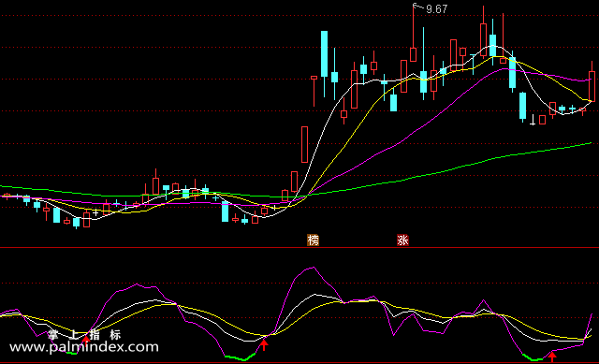Viewport: 599px width, 364px height.
Task: Click the 9.67 high price label
Action: (436, 8)
